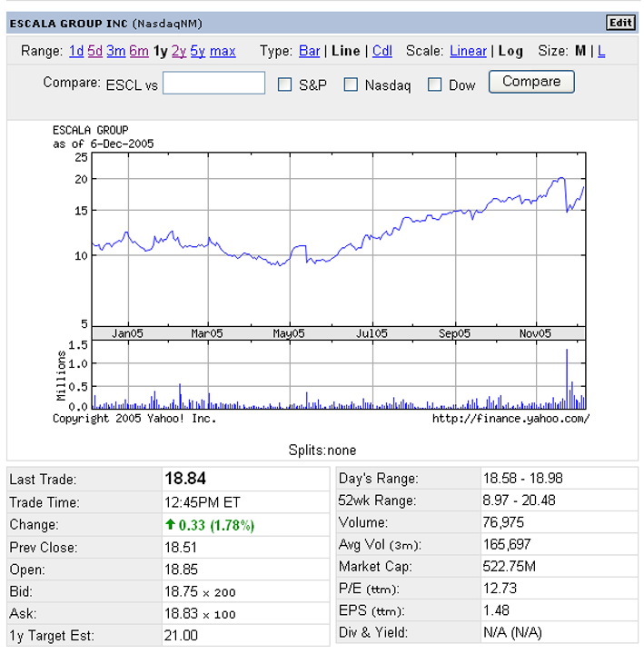Click the Prev Close value 18.51

tap(181, 547)
